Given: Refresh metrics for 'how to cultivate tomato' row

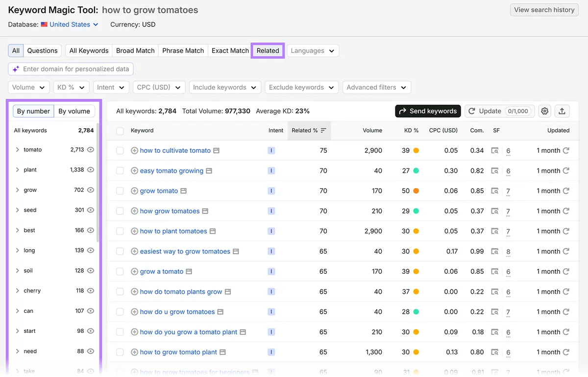Looking at the screenshot, I should pyautogui.click(x=566, y=151).
